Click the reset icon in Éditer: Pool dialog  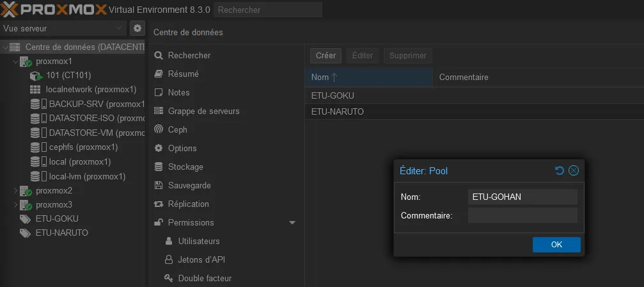coord(560,170)
